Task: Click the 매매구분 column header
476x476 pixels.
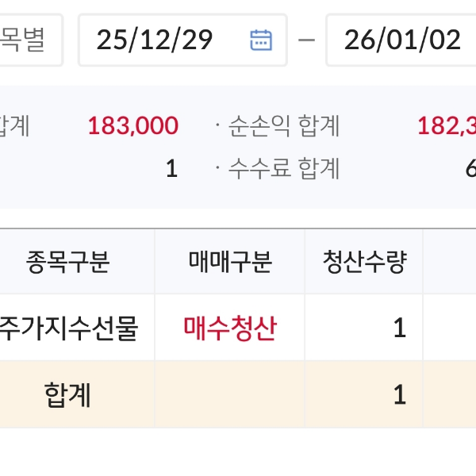Action: [230, 262]
